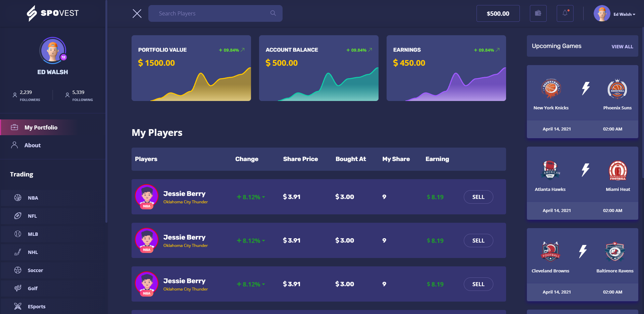
Task: Open the About menu item
Action: tap(53, 145)
